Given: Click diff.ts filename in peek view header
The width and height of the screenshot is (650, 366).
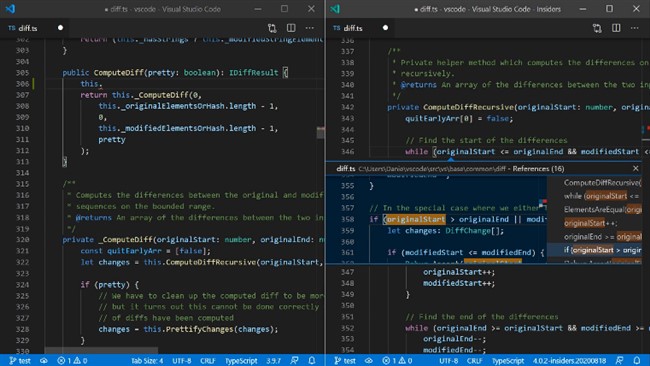Looking at the screenshot, I should [346, 168].
